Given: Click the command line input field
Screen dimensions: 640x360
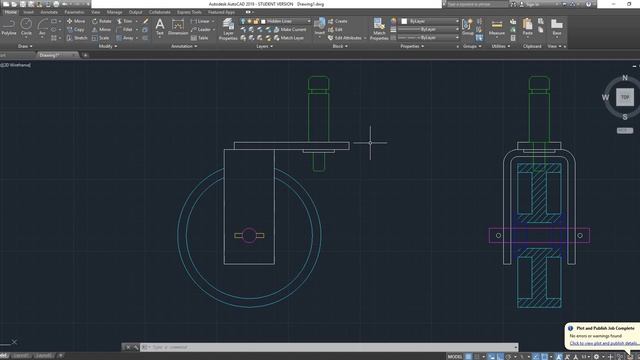Looking at the screenshot, I should (329, 347).
